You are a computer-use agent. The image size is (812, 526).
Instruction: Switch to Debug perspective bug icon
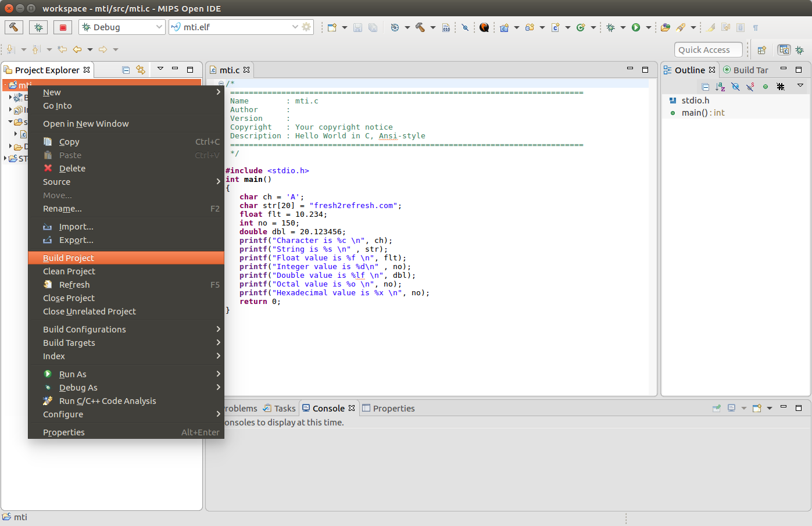(800, 50)
